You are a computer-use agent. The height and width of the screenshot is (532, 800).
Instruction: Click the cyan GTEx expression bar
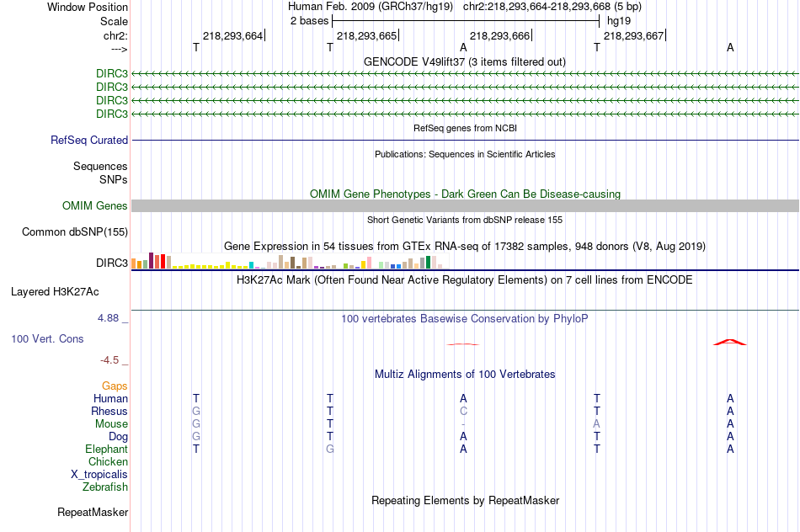[x=251, y=265]
